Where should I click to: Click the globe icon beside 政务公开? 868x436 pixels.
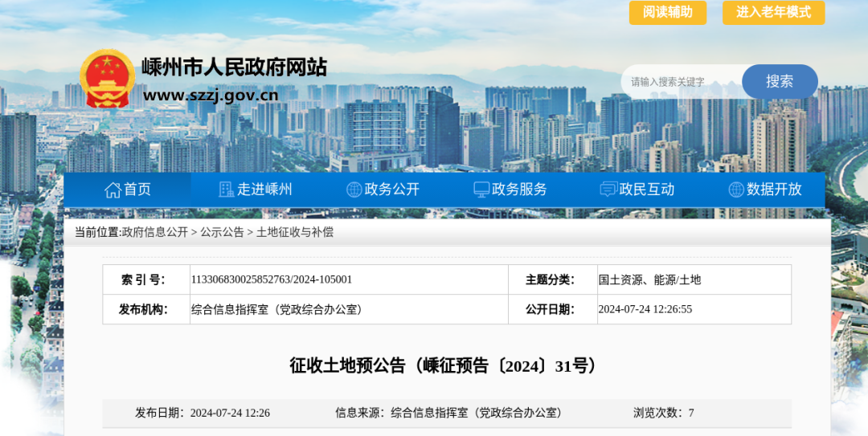[x=354, y=189]
